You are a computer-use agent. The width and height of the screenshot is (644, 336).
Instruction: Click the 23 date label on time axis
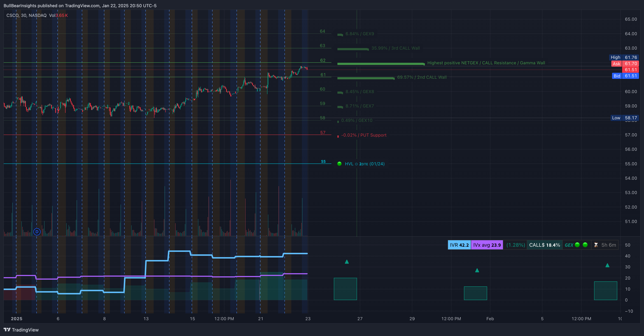(308, 319)
